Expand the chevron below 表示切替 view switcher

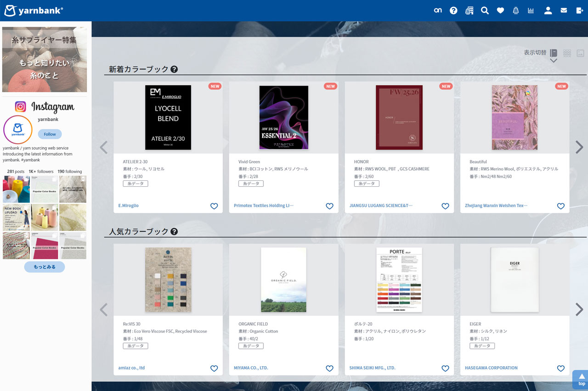click(554, 61)
